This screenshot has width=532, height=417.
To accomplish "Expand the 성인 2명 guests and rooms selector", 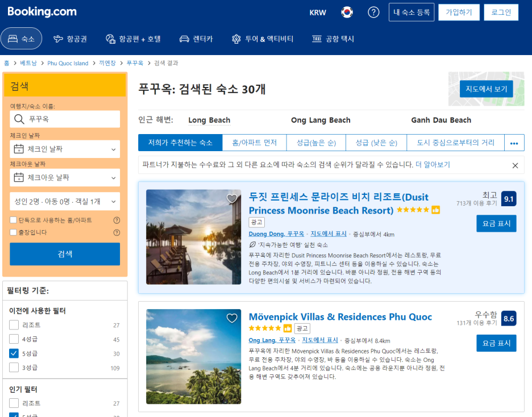I will click(65, 201).
